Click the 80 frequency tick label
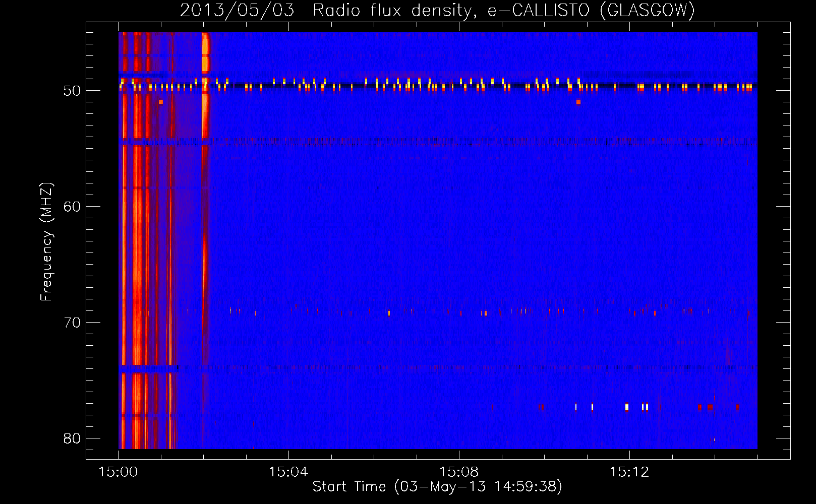The height and width of the screenshot is (504, 816). tap(72, 438)
